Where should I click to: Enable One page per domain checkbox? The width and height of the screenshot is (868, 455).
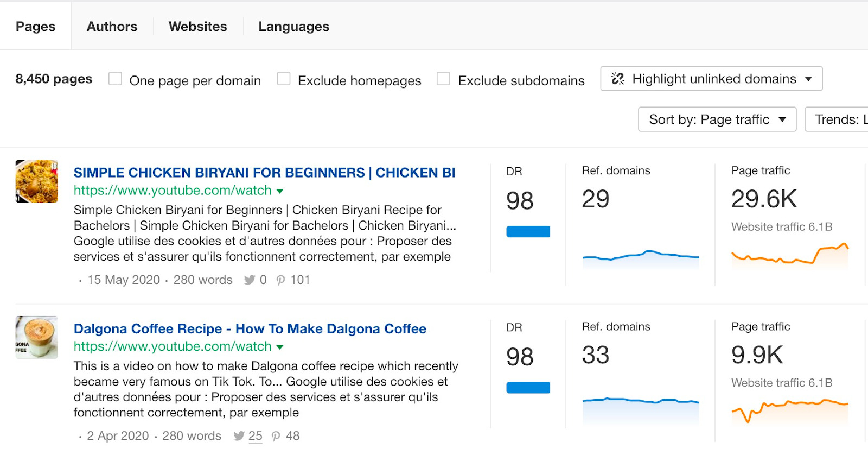115,79
